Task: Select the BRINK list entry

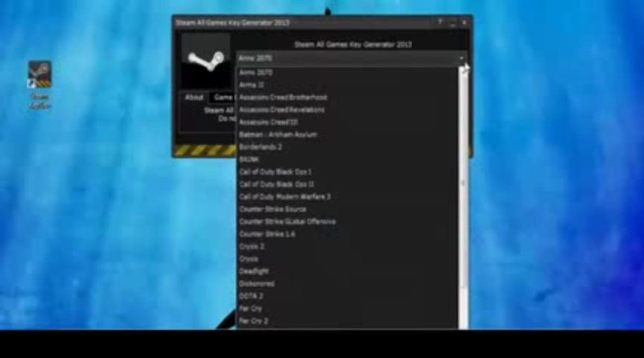Action: pos(347,160)
